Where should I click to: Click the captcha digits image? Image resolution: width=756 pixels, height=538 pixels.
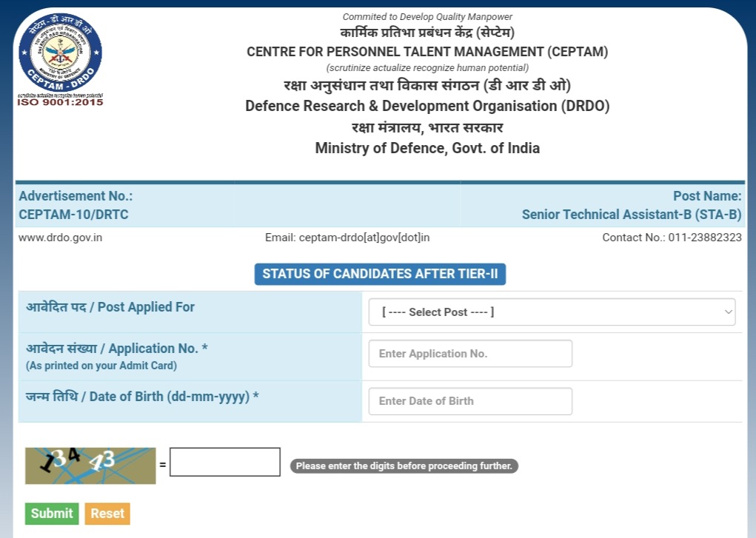(x=89, y=465)
